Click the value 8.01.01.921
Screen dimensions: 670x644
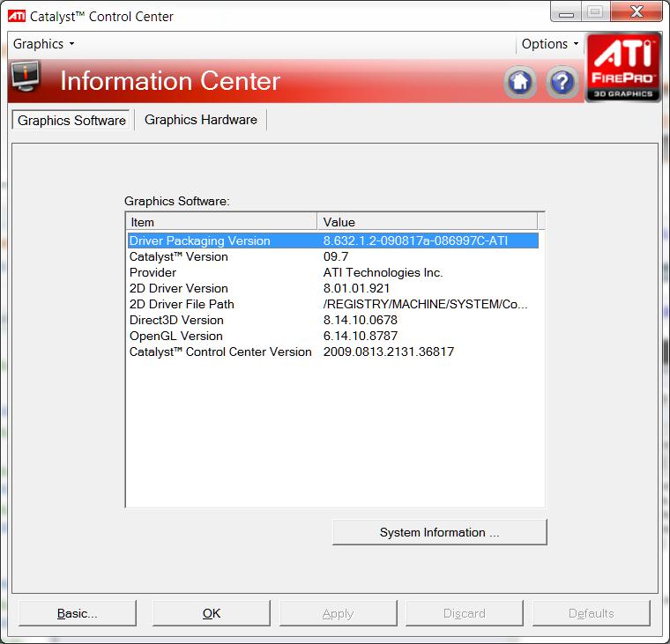356,288
